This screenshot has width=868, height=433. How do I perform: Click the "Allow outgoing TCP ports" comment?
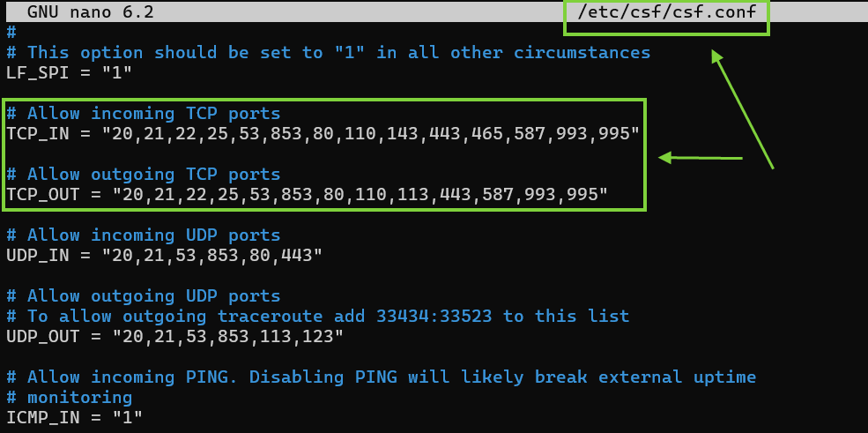tap(144, 175)
